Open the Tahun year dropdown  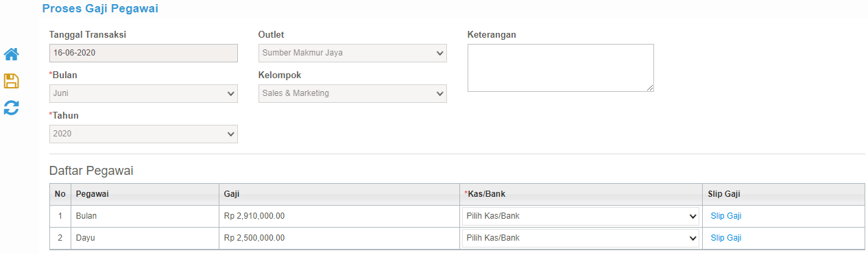(144, 134)
